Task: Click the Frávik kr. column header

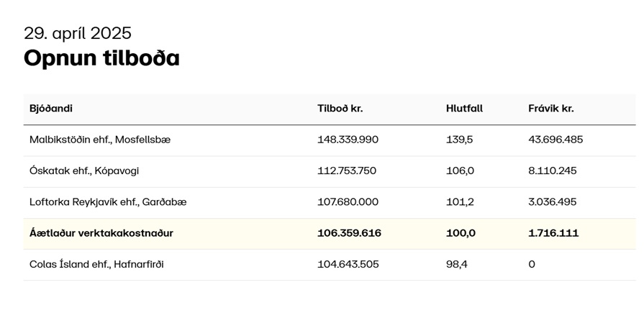Action: click(x=550, y=109)
